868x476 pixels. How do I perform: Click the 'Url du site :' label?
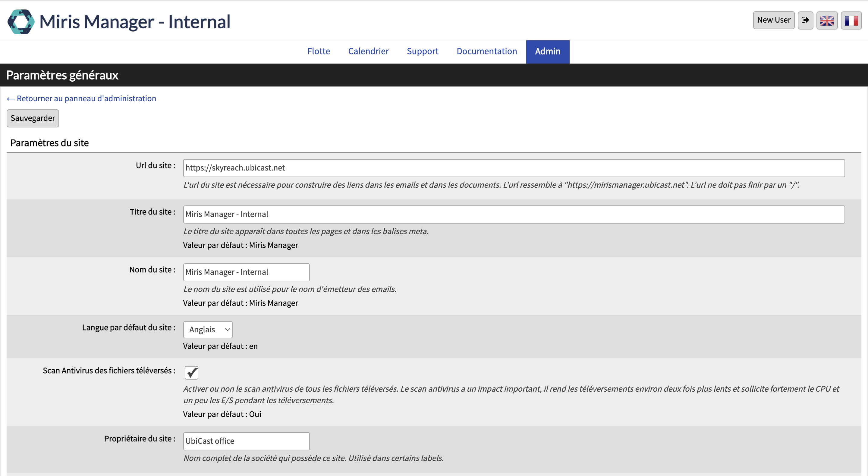[x=155, y=165]
